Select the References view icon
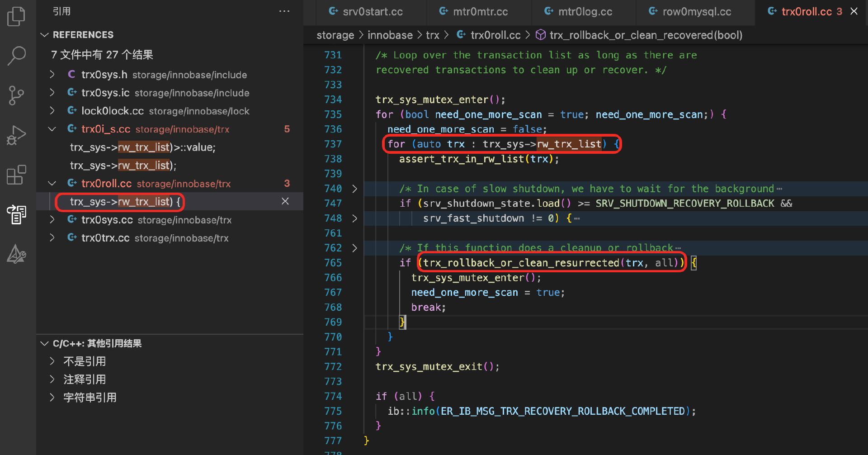Screen dimensions: 868x455 pyautogui.click(x=17, y=214)
